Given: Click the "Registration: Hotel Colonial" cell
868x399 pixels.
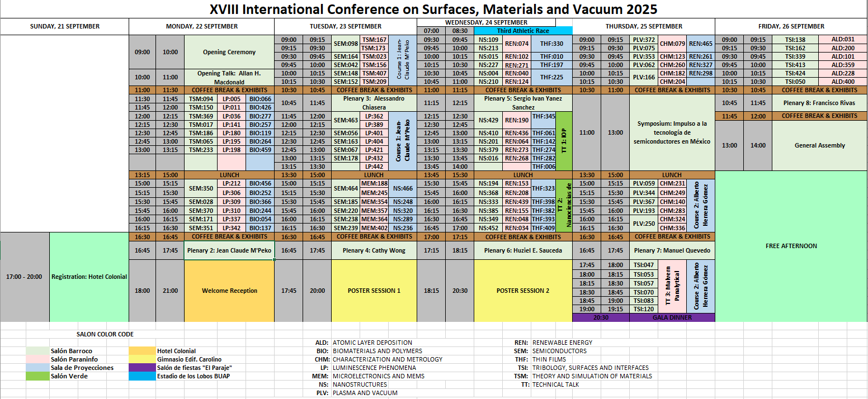Looking at the screenshot, I should [89, 277].
